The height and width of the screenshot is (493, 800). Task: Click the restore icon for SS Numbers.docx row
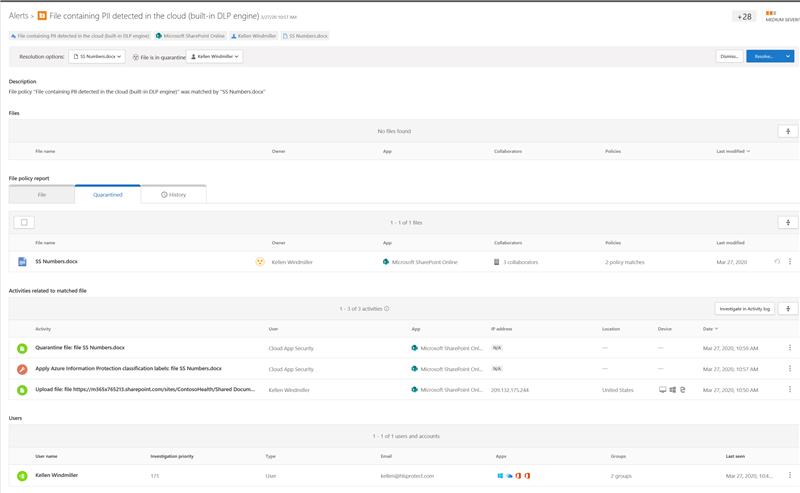pos(777,262)
